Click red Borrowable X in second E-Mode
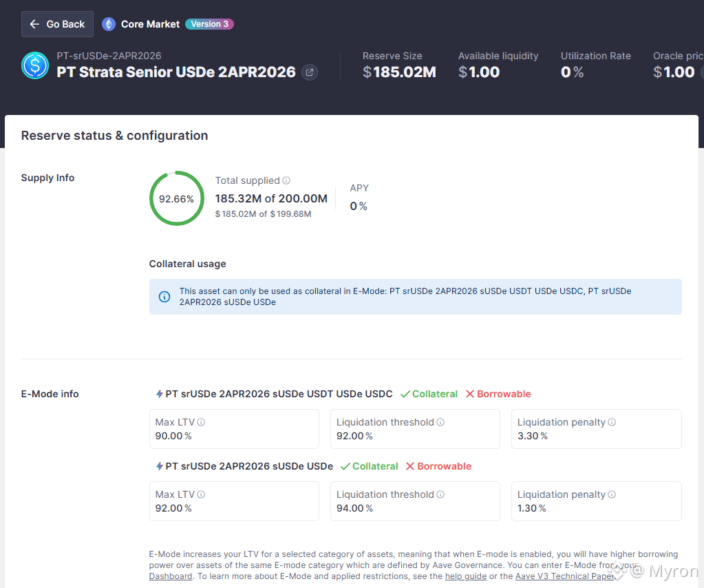The image size is (704, 588). click(410, 466)
